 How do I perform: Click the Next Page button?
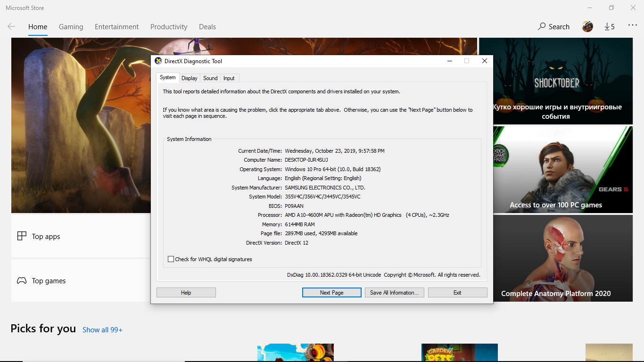(332, 293)
